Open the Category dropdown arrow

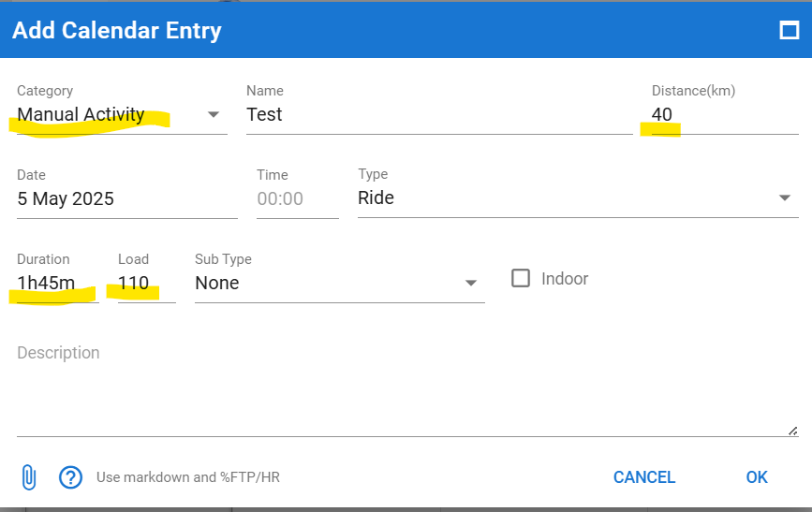click(214, 114)
